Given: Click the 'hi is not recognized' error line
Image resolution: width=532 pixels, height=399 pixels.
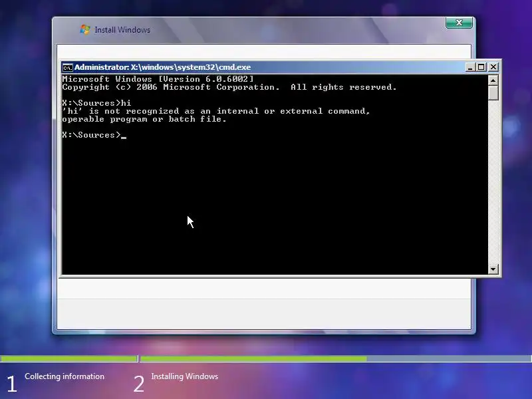Looking at the screenshot, I should point(215,111).
